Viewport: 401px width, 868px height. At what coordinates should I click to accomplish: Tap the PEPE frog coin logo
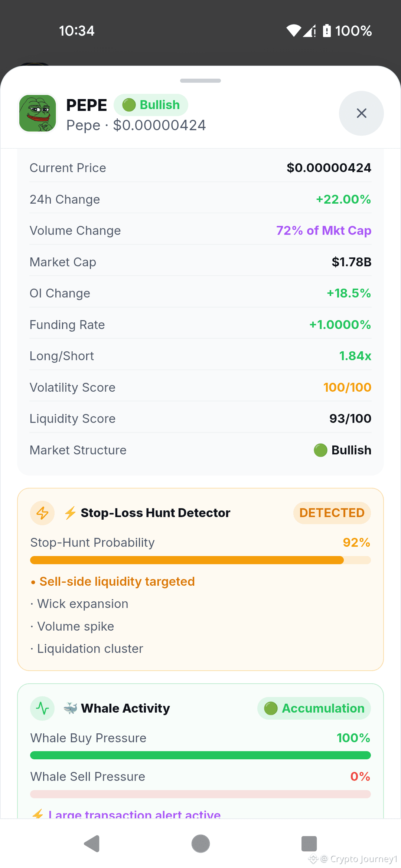pos(38,113)
